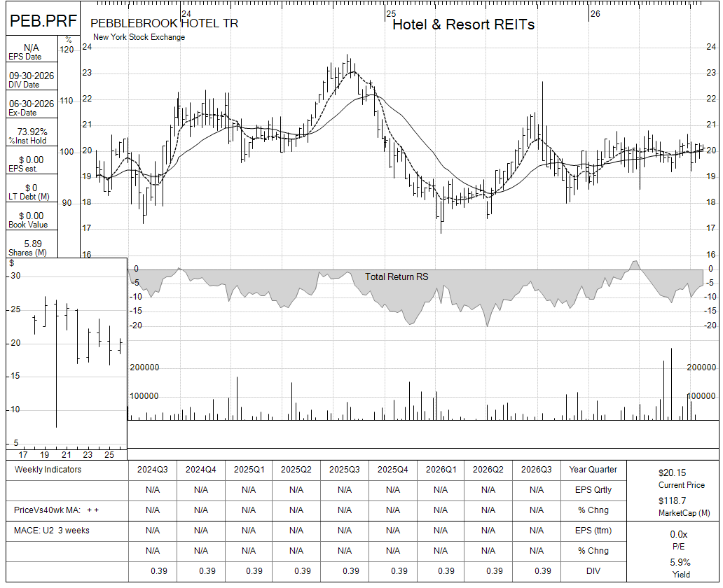Click the PEBBLEBROOK HOTEL TR company name
Screen dimensions: 723x588
click(x=164, y=24)
